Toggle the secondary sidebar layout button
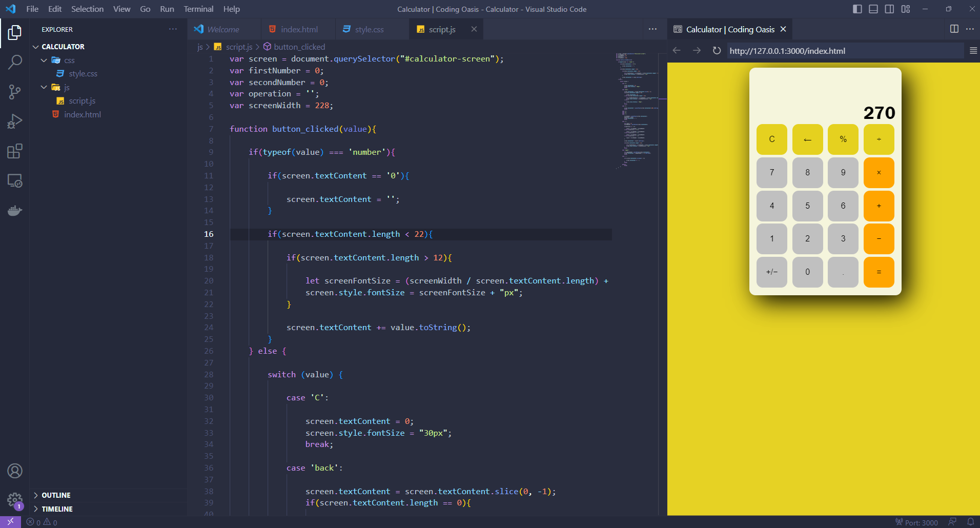 tap(889, 9)
